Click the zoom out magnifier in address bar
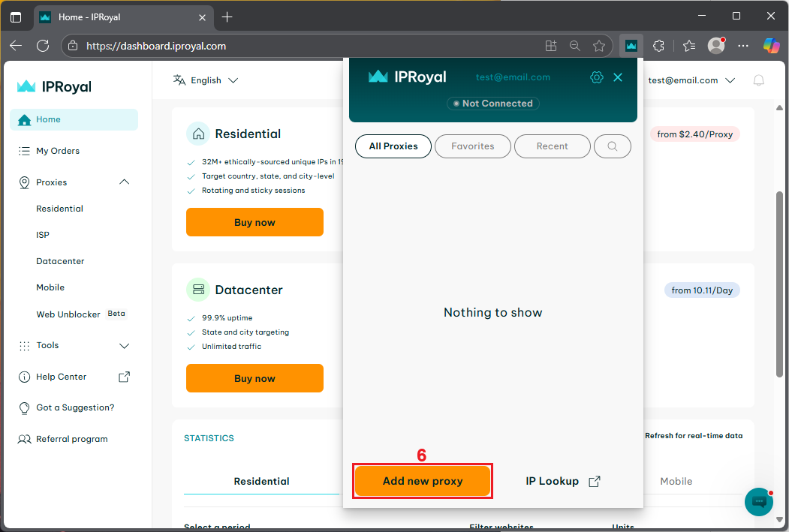Viewport: 789px width, 532px height. pyautogui.click(x=574, y=46)
